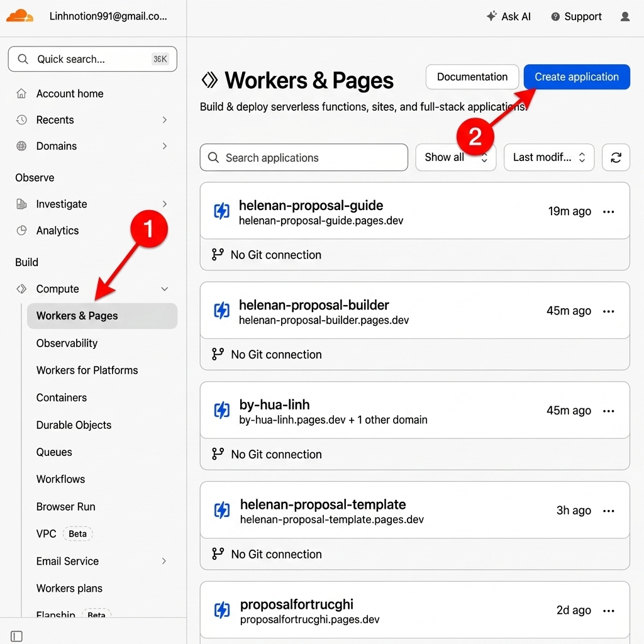Open the more options menu for by-hua-linh
The width and height of the screenshot is (644, 644).
(x=608, y=411)
